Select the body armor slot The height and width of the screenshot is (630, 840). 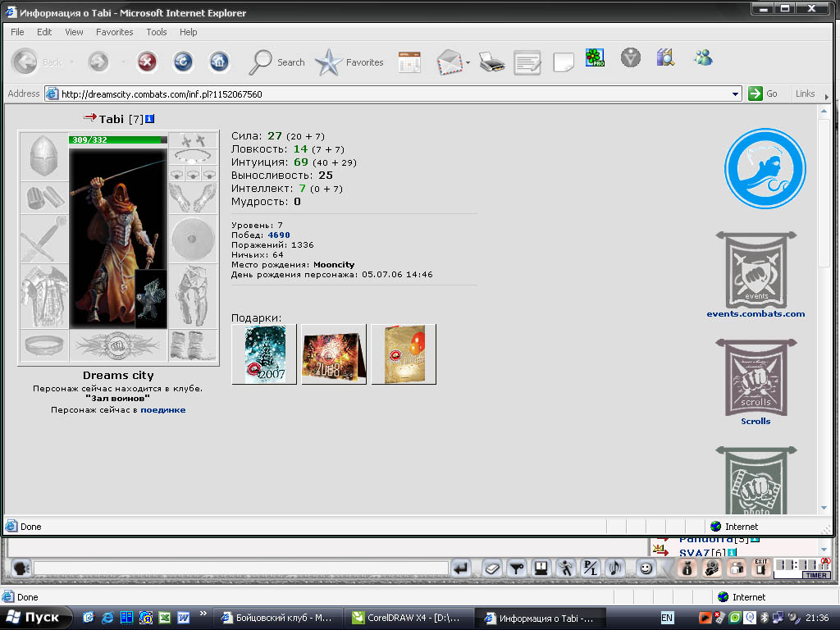tap(44, 296)
